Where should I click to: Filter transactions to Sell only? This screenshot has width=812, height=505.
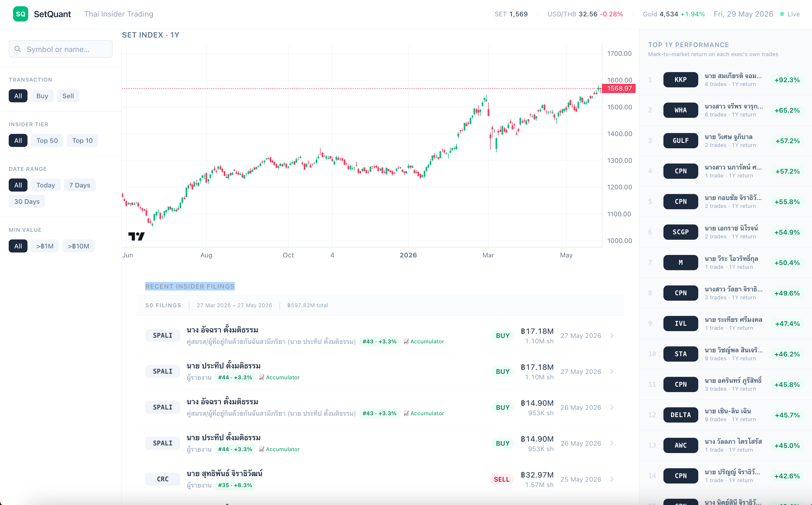[68, 96]
